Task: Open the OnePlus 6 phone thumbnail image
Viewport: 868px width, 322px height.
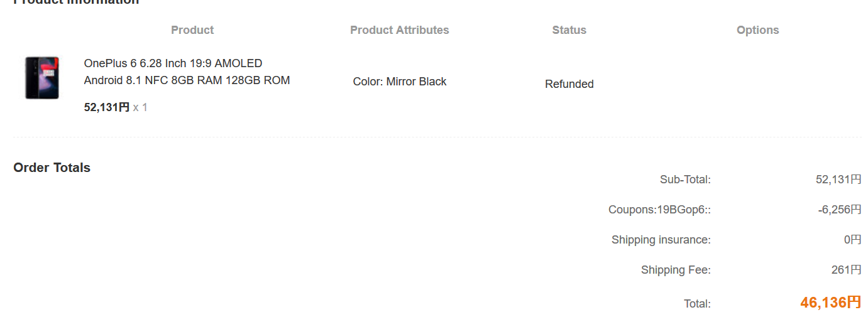Action: [42, 78]
